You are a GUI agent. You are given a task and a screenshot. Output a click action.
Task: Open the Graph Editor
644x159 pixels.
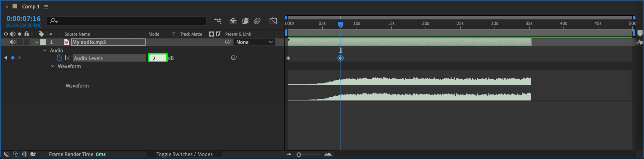click(x=273, y=21)
